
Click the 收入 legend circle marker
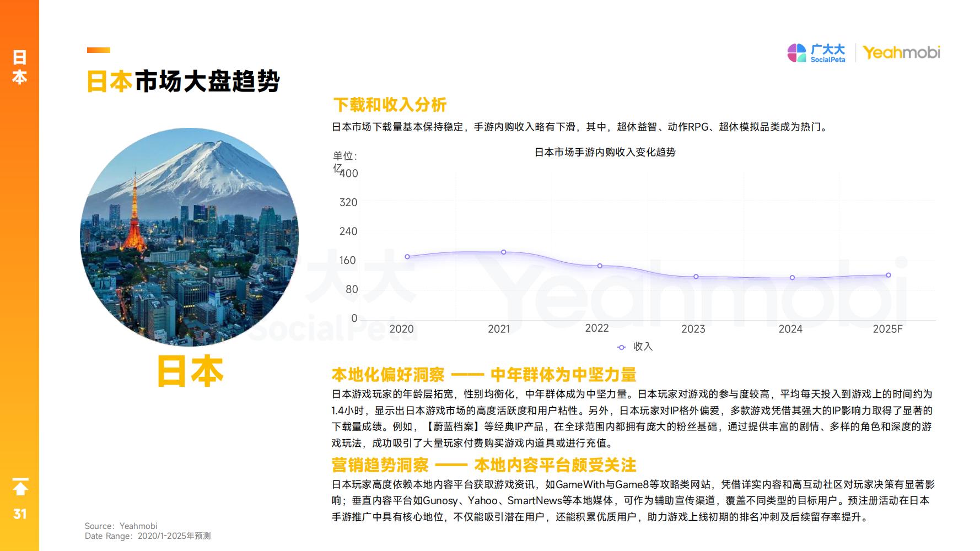[622, 347]
